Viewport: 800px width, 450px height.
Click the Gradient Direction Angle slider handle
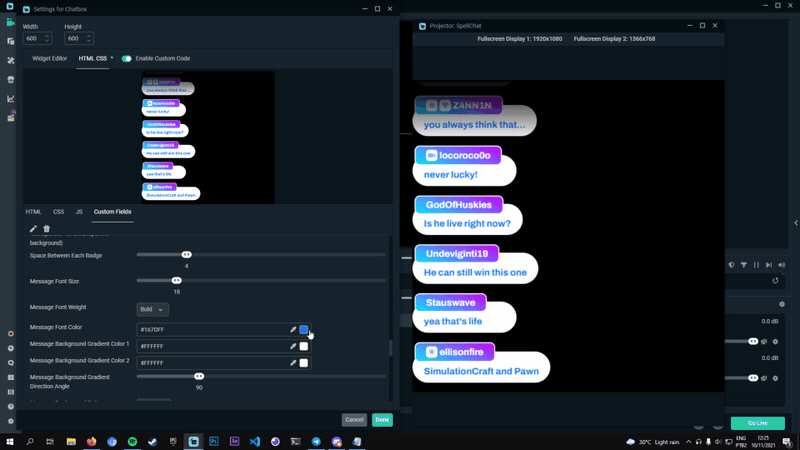[x=199, y=377]
